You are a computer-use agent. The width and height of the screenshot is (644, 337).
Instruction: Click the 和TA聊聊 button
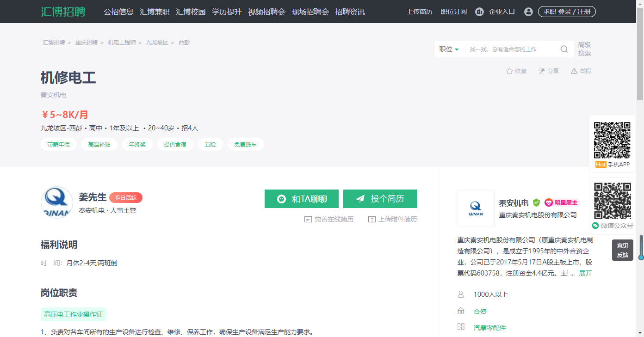pos(302,199)
